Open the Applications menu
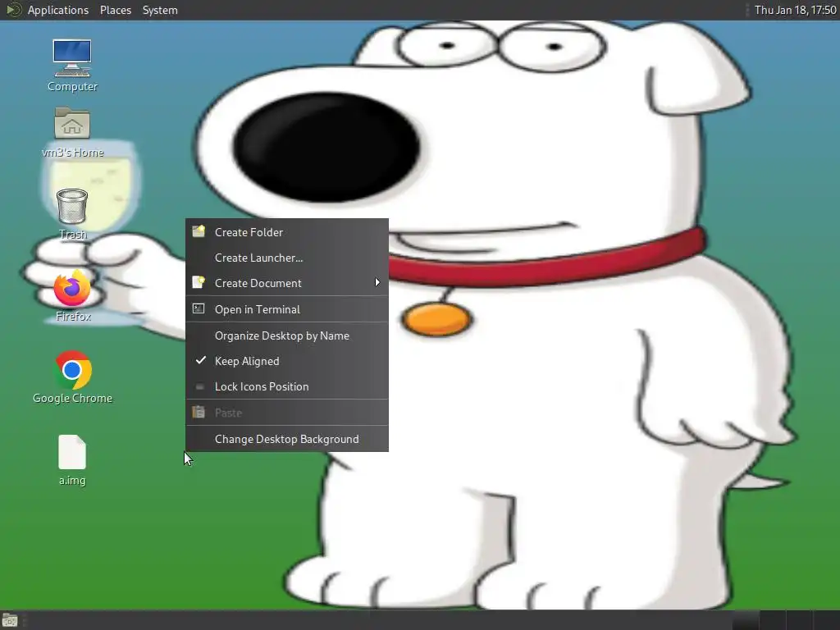 [58, 10]
